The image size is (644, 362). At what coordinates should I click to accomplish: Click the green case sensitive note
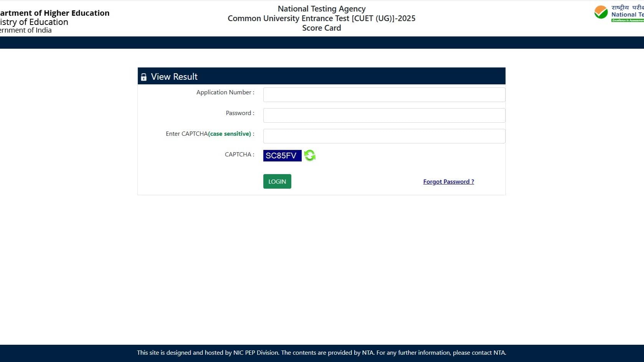[230, 134]
